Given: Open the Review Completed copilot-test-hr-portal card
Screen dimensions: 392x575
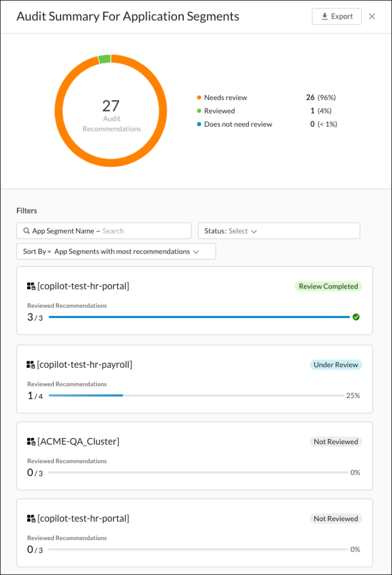Looking at the screenshot, I should pyautogui.click(x=195, y=301).
